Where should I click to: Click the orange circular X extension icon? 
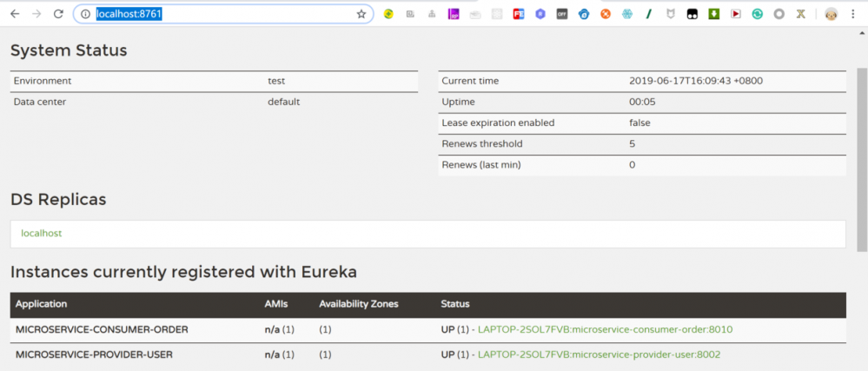(x=606, y=14)
